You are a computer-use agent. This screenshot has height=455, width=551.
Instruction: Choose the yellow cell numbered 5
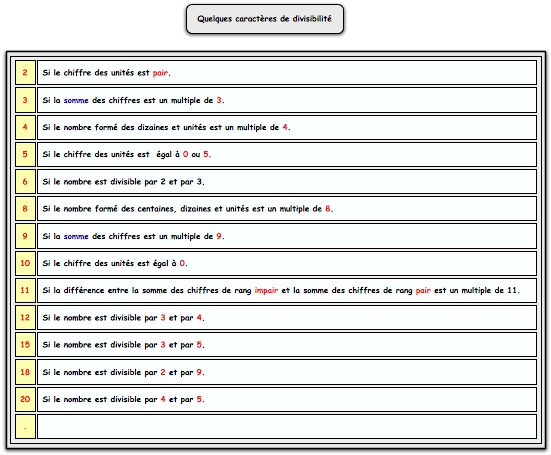tap(25, 154)
